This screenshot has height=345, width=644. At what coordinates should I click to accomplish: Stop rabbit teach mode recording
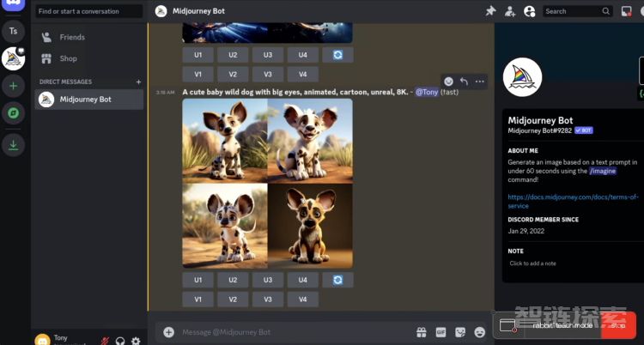tap(618, 325)
